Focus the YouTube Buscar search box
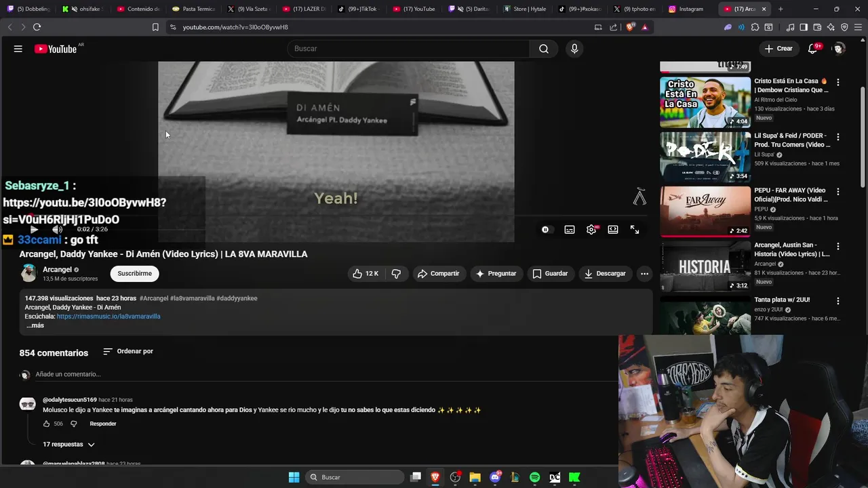The height and width of the screenshot is (488, 868). coord(408,49)
